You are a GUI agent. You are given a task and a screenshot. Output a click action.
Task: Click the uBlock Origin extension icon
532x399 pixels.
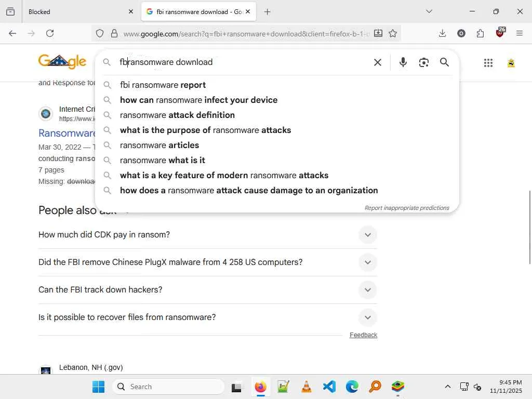pyautogui.click(x=500, y=33)
